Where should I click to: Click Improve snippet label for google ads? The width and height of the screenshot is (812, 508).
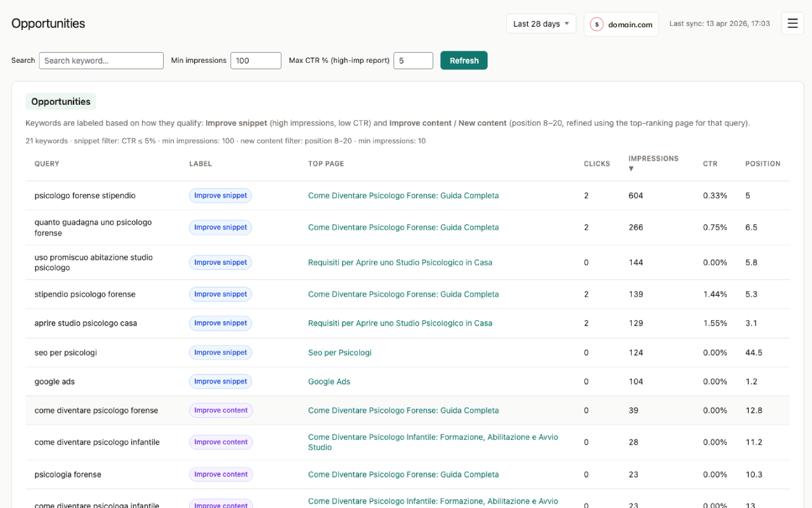pos(220,382)
